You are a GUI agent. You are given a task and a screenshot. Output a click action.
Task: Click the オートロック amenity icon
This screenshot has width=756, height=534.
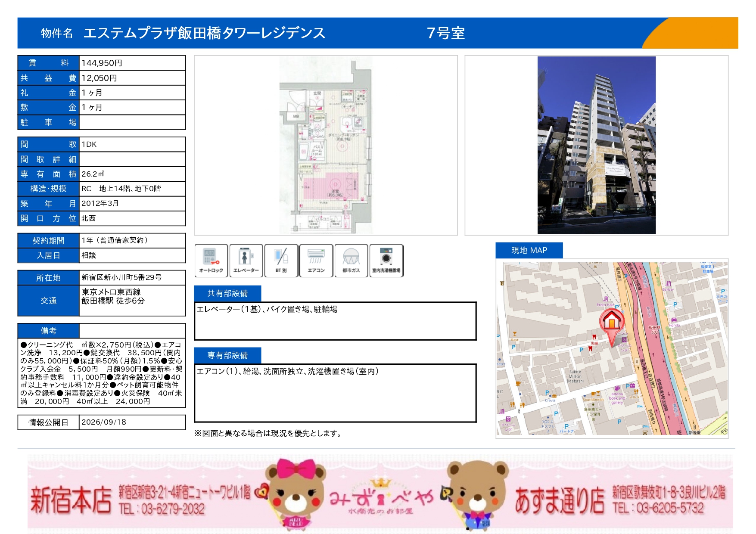[211, 261]
